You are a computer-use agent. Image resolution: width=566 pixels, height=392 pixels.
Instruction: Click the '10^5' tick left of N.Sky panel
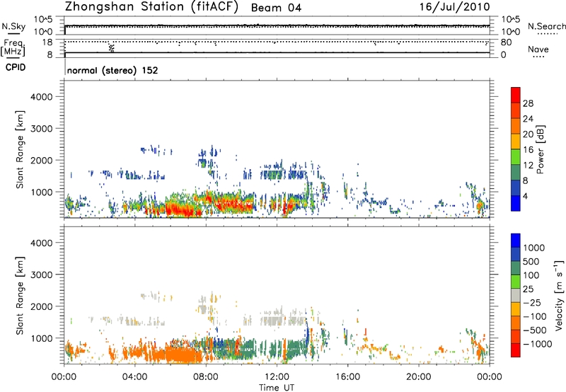44,19
